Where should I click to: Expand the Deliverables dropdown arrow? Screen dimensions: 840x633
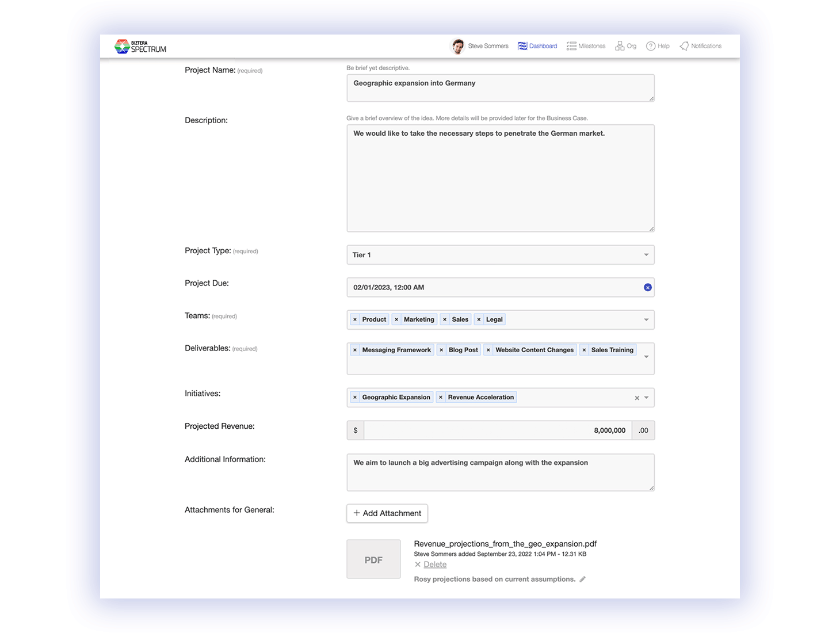[x=646, y=357]
